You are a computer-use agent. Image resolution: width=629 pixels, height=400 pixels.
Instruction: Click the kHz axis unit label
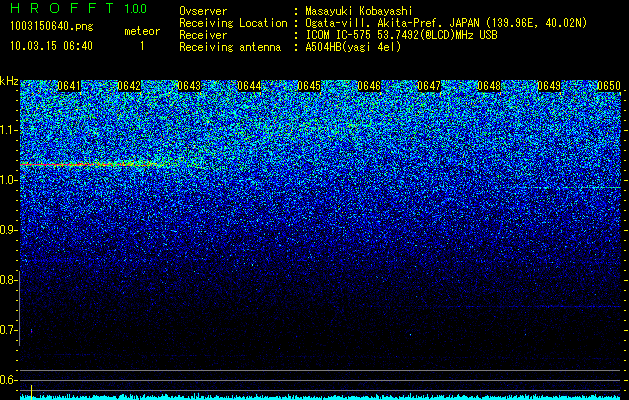pos(9,81)
